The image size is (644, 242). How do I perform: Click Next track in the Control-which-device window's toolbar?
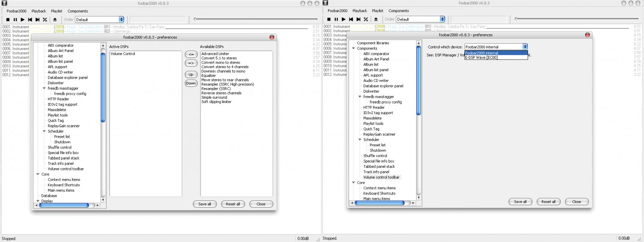click(358, 19)
